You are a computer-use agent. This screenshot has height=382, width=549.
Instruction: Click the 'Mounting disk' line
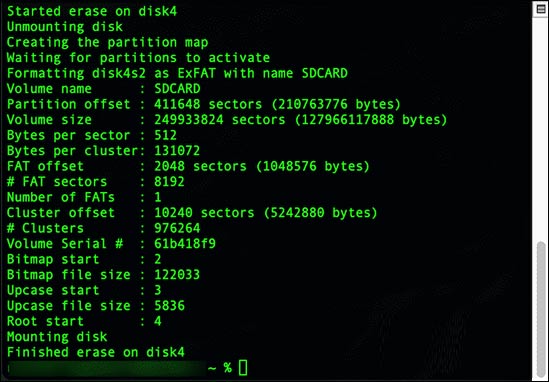[x=57, y=337]
